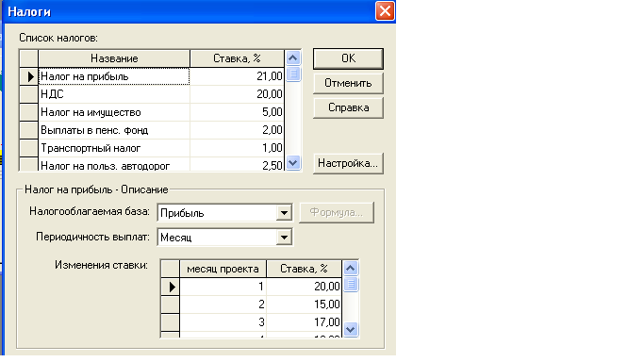
Task: Click month 2 cell in rate changes
Action: 223,304
